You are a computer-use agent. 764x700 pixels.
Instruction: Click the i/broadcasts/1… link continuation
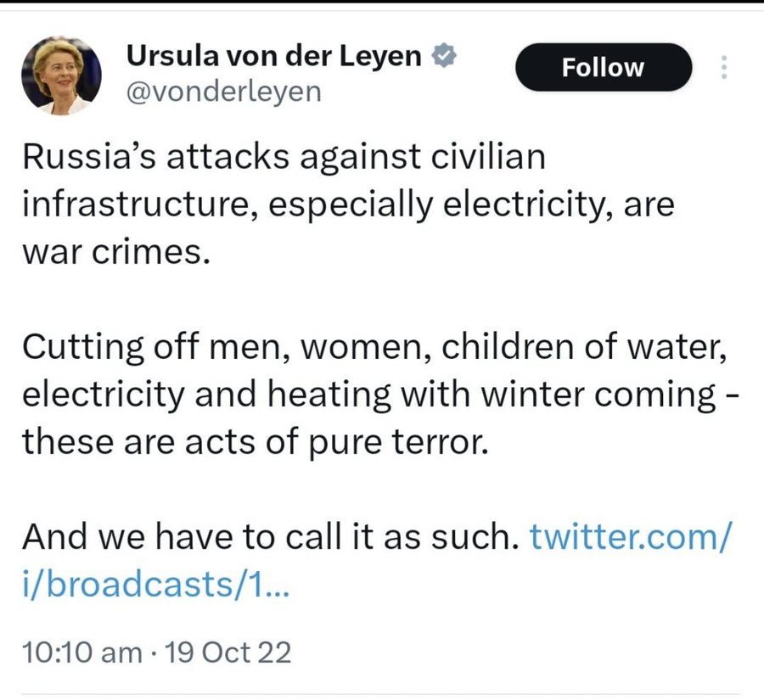[x=155, y=586]
